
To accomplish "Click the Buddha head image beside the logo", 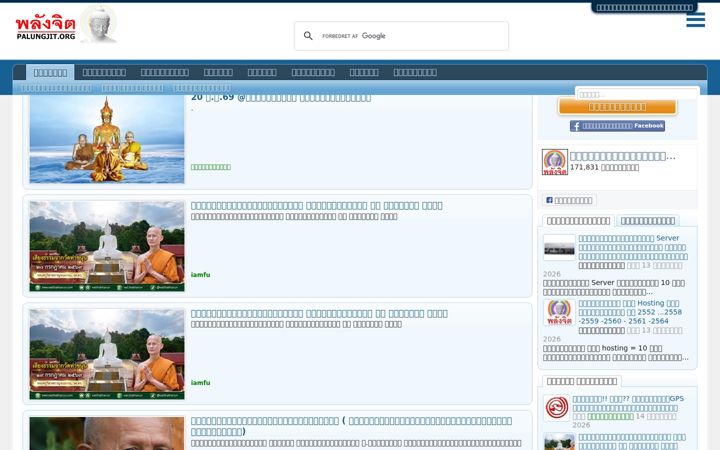I will [99, 24].
